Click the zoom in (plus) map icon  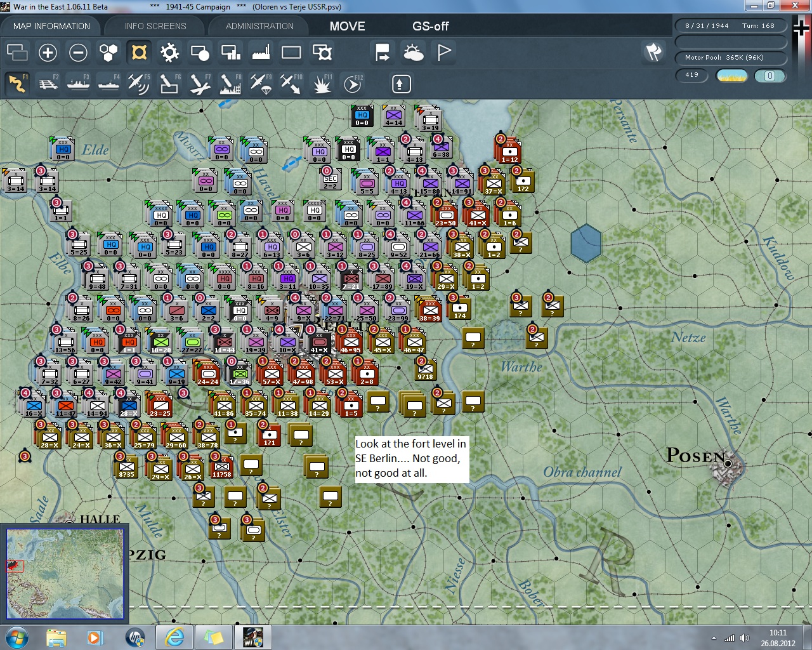[48, 53]
